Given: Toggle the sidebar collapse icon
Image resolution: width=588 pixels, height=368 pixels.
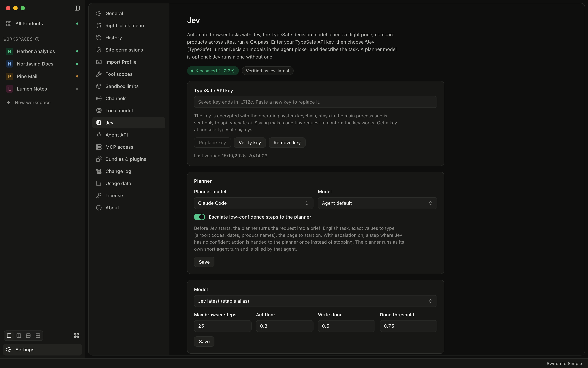Looking at the screenshot, I should (77, 8).
